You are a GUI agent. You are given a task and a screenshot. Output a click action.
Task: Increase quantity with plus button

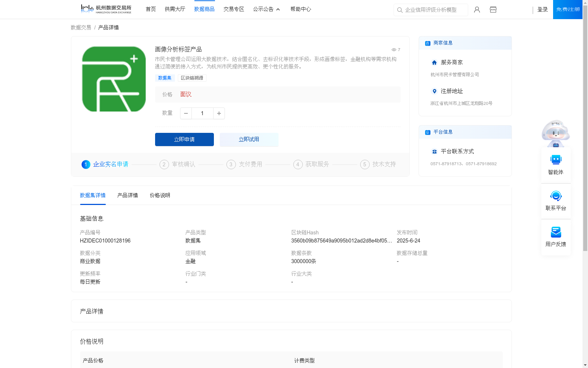coord(219,113)
